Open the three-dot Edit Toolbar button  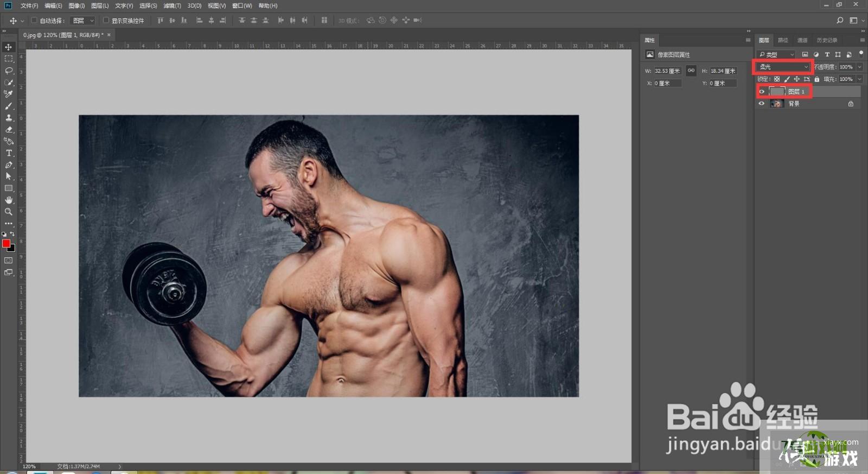point(8,223)
